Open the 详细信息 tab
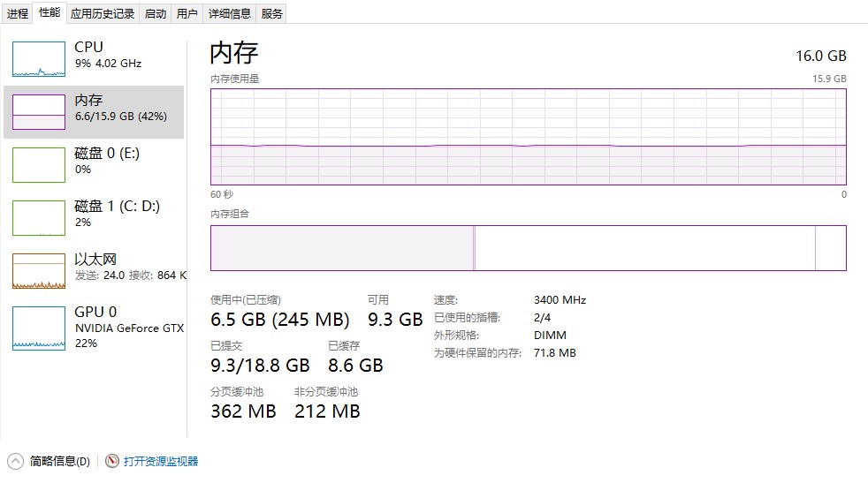868x483 pixels. tap(230, 13)
